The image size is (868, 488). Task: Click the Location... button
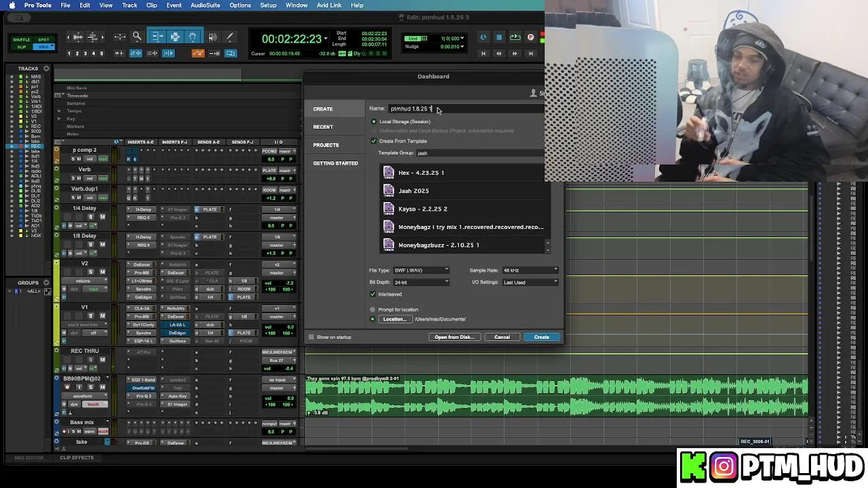tap(395, 319)
